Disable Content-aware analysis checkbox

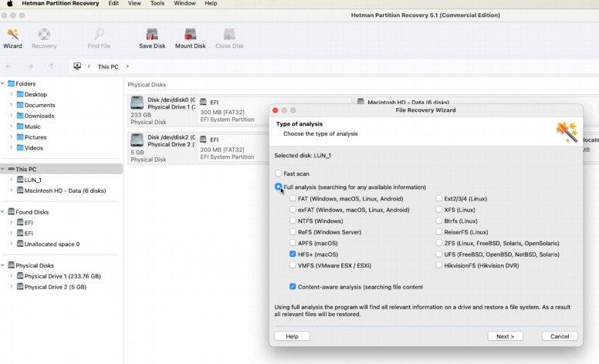pyautogui.click(x=293, y=287)
